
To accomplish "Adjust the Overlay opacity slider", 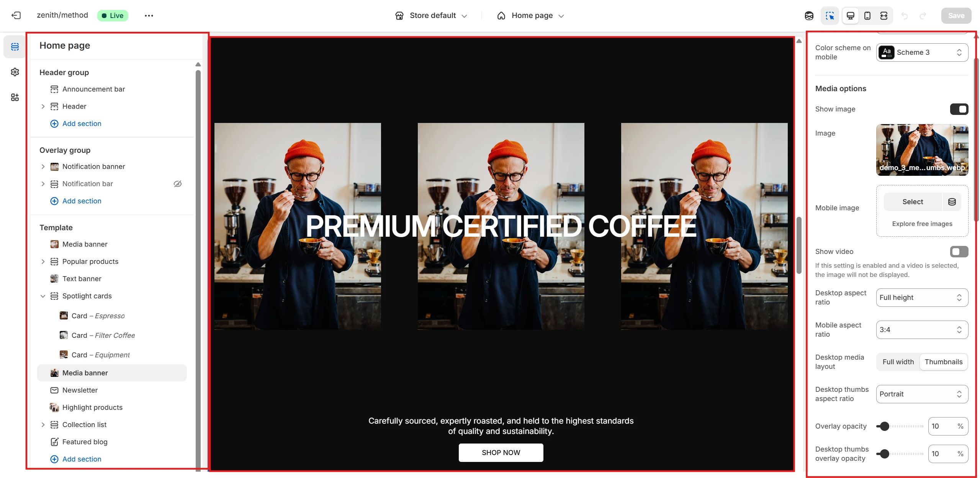I will pos(884,426).
